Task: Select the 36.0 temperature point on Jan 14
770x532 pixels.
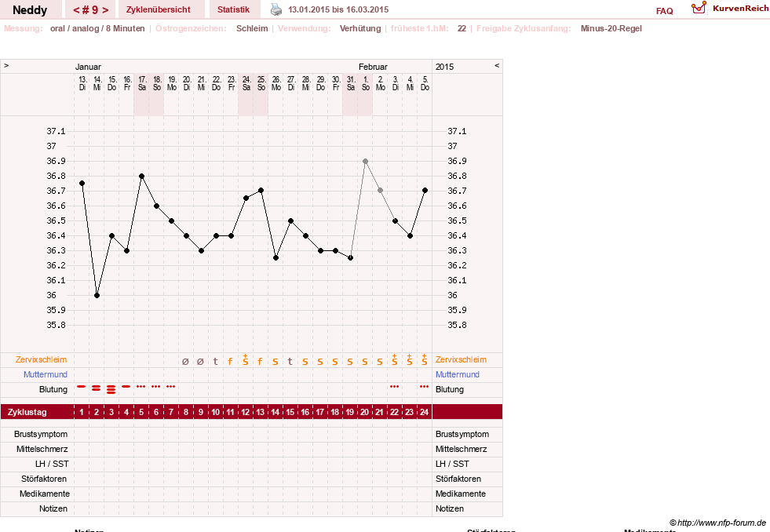Action: coord(97,296)
